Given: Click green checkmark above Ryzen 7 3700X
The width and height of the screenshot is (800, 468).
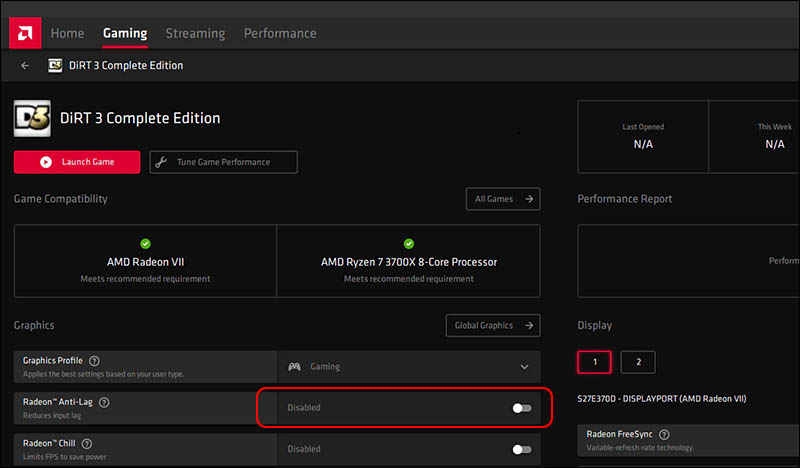Looking at the screenshot, I should click(409, 243).
